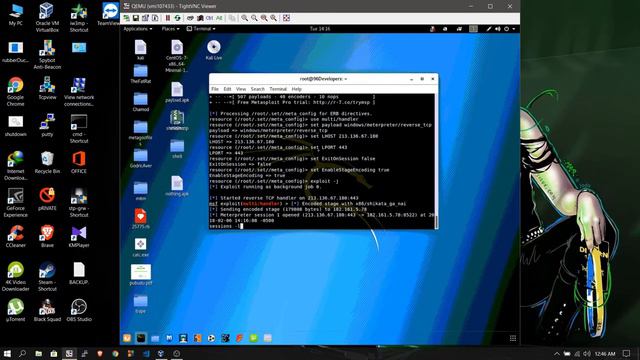Click the New Connection icon in TightVNC toolbar
The height and width of the screenshot is (360, 640).
click(x=127, y=18)
